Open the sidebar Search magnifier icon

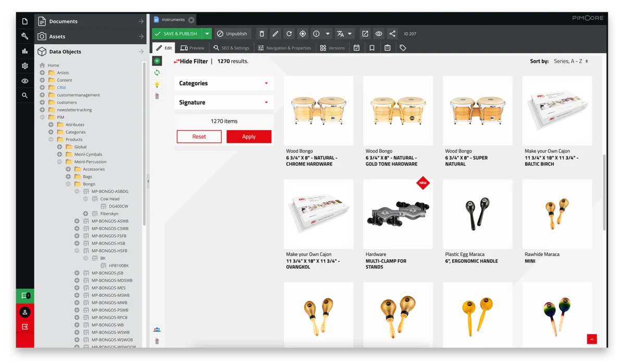24,96
